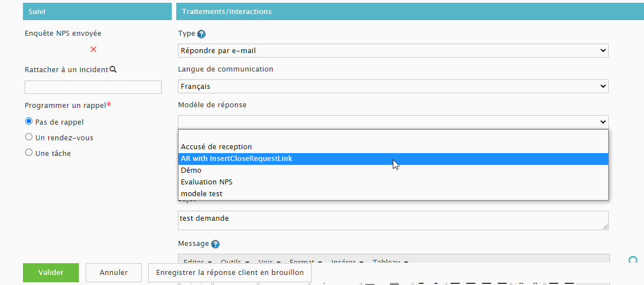
Task: Select Evaluation NPS in the template list
Action: click(x=206, y=182)
